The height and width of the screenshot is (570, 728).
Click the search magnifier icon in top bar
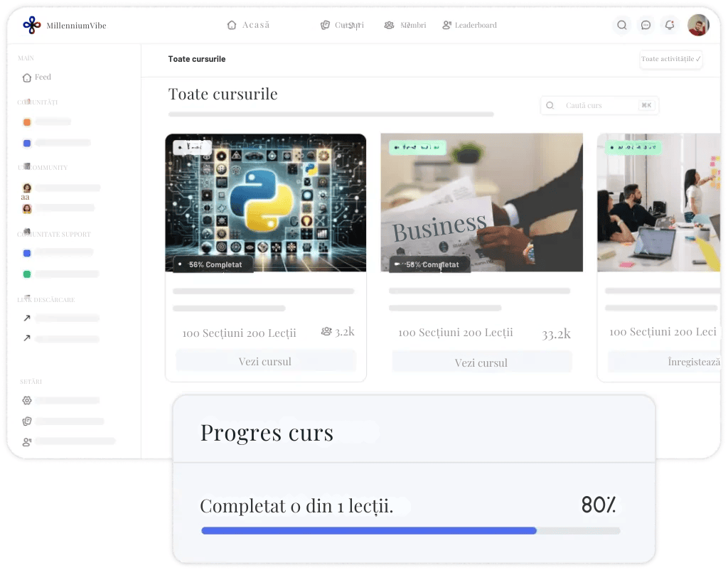click(622, 26)
